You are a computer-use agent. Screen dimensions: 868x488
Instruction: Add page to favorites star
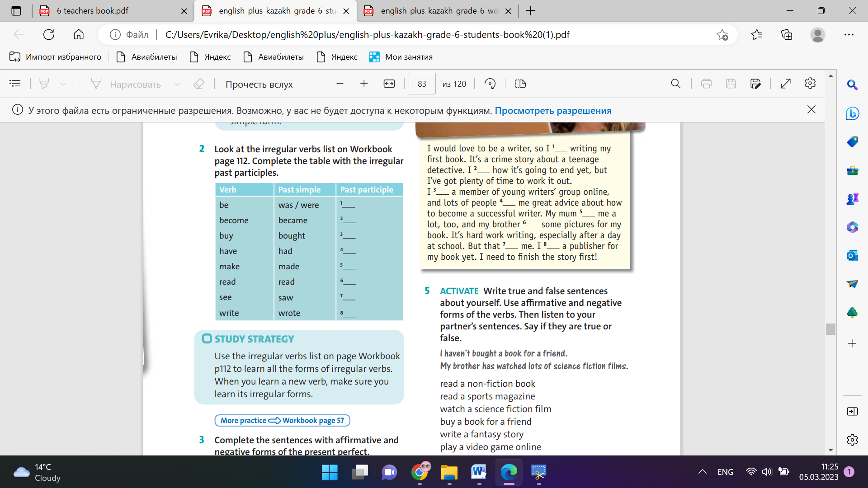(x=722, y=35)
